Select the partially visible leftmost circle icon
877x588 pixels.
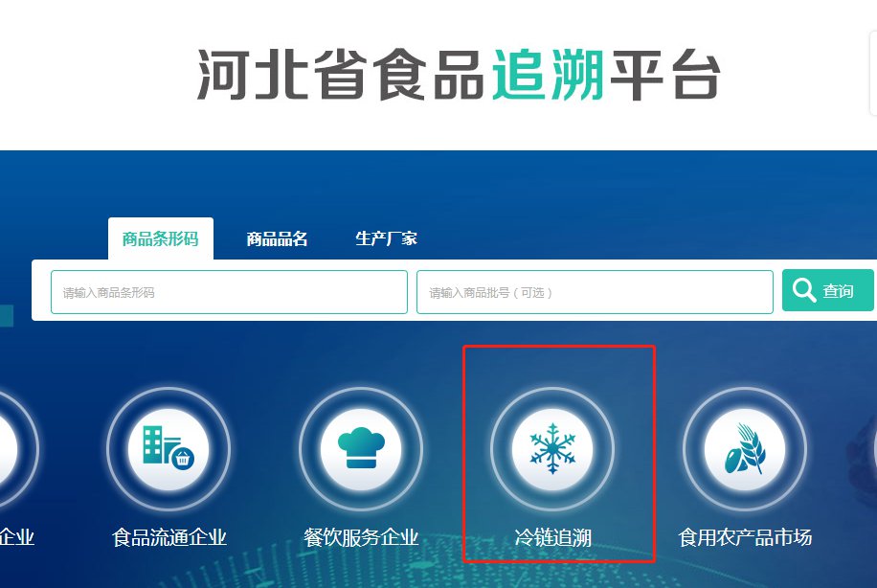(x=17, y=449)
